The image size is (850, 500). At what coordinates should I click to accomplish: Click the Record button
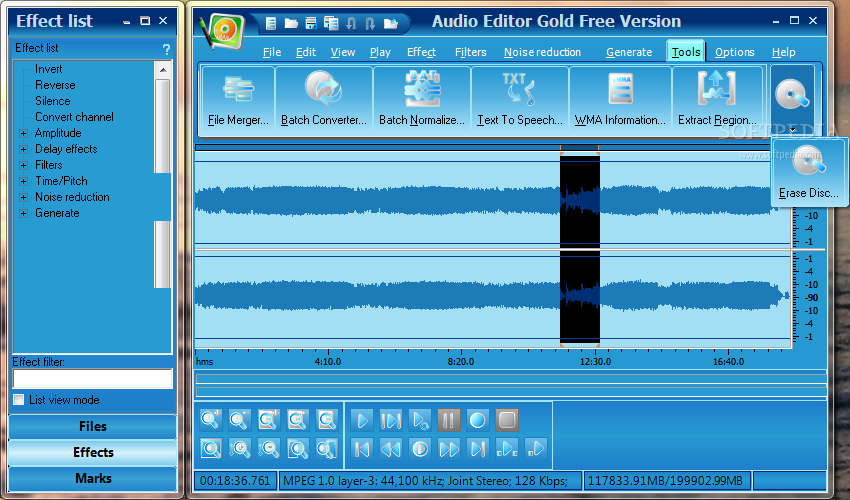click(x=478, y=420)
